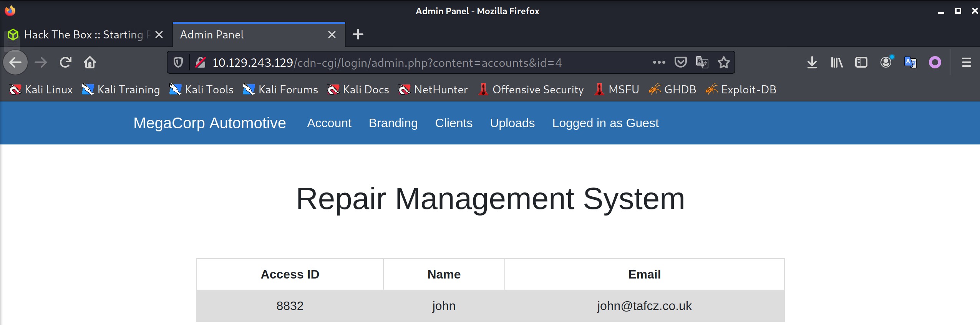Click the purple circle extension icon
This screenshot has width=980, height=325.
coord(935,62)
